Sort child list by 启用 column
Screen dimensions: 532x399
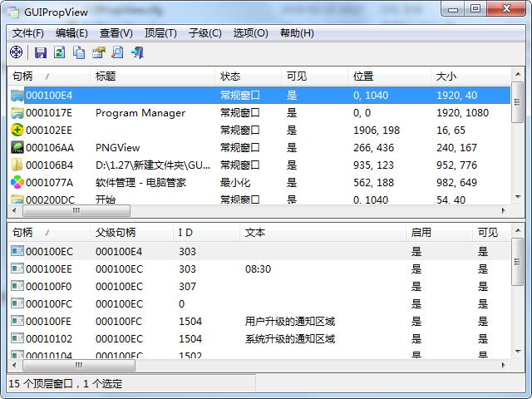click(440, 233)
